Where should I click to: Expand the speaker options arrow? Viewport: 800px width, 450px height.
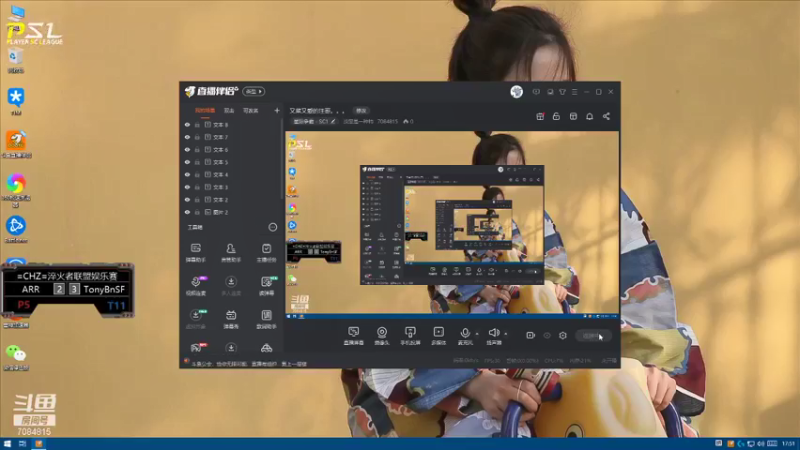[506, 334]
